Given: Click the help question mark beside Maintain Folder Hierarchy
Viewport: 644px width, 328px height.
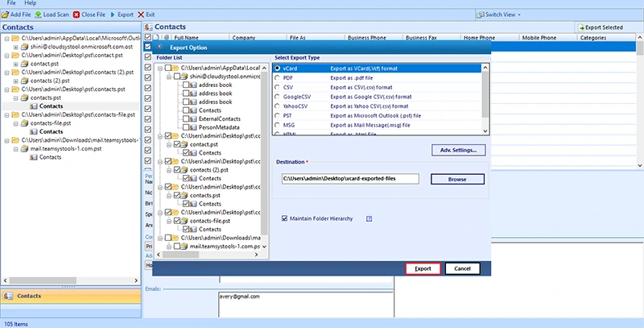Looking at the screenshot, I should tap(369, 218).
